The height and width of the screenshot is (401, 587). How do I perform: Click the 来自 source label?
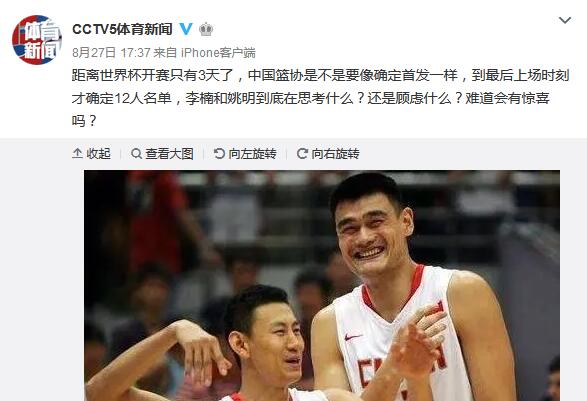[x=165, y=53]
